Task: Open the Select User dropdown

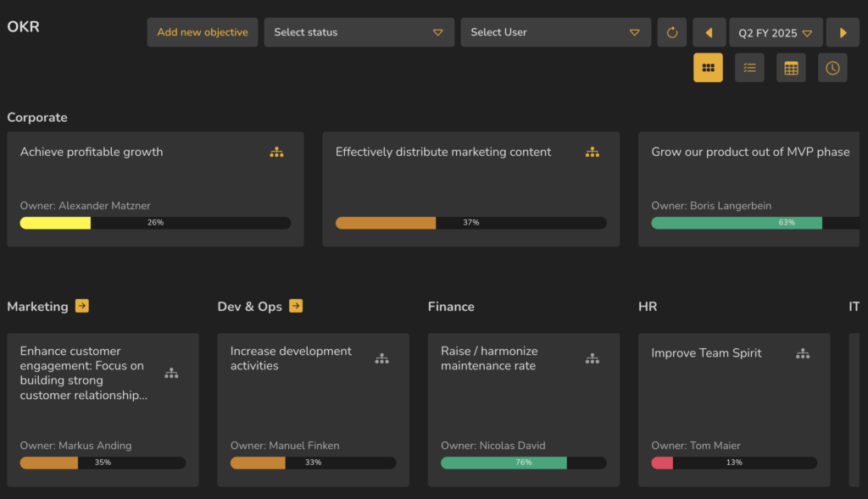Action: point(555,32)
